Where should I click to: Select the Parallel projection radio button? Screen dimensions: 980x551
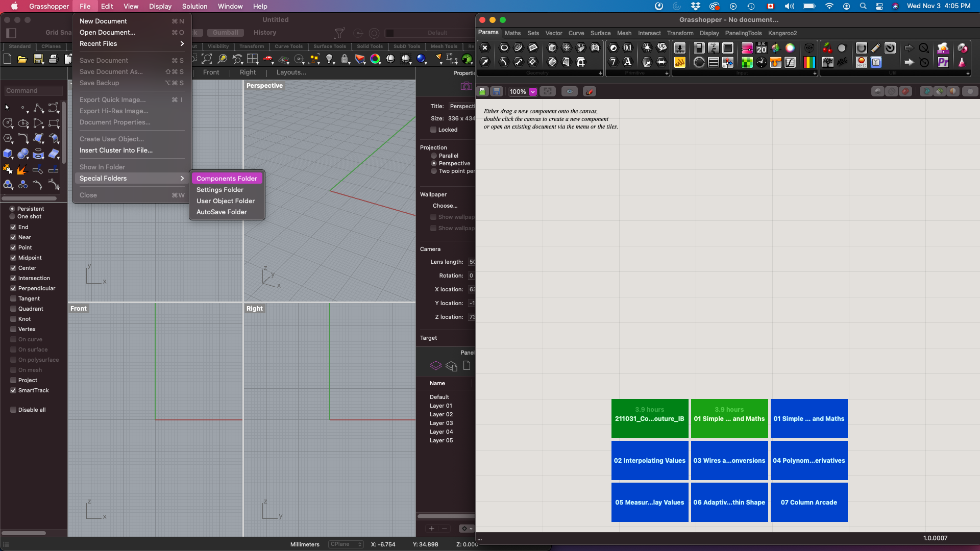click(434, 156)
